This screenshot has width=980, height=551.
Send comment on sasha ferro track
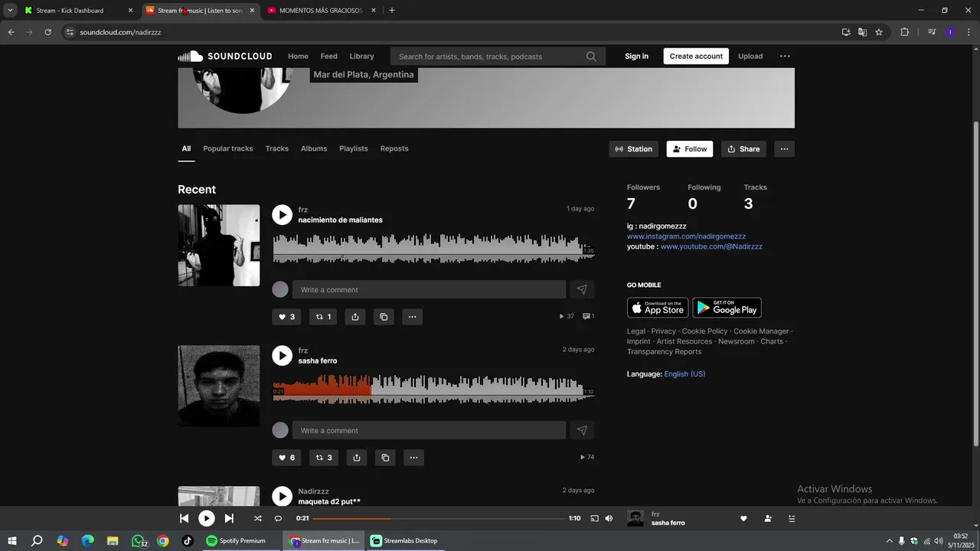click(x=582, y=430)
